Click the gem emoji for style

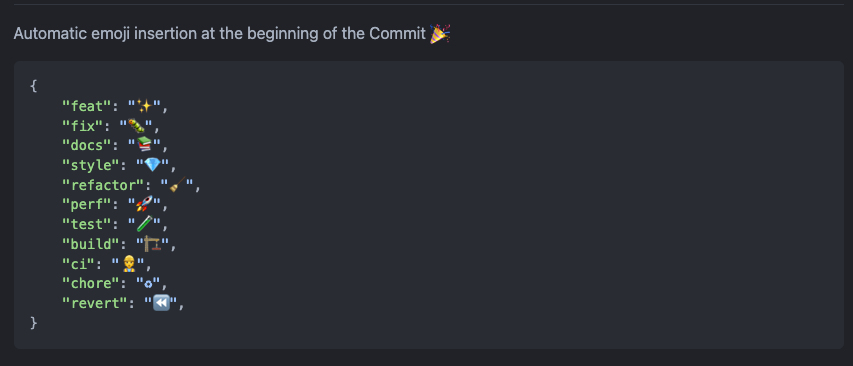(152, 165)
